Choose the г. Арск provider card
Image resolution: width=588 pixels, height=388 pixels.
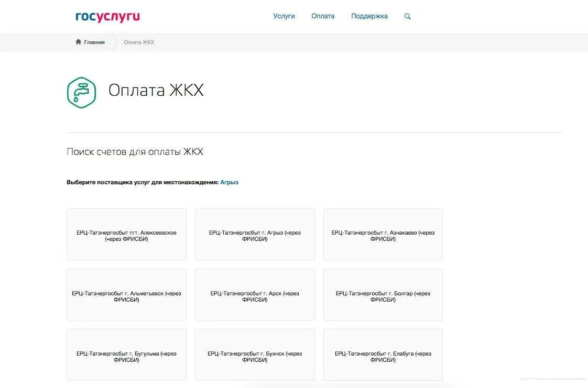coord(255,294)
